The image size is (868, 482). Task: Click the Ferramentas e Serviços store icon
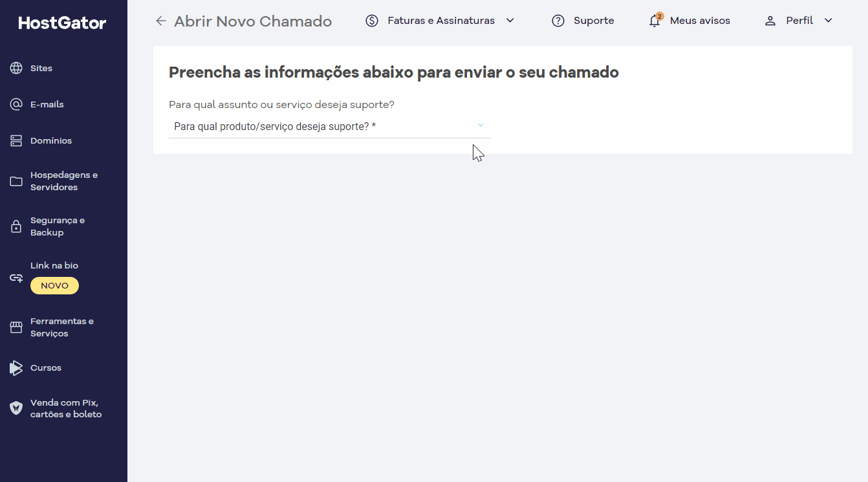coord(16,327)
